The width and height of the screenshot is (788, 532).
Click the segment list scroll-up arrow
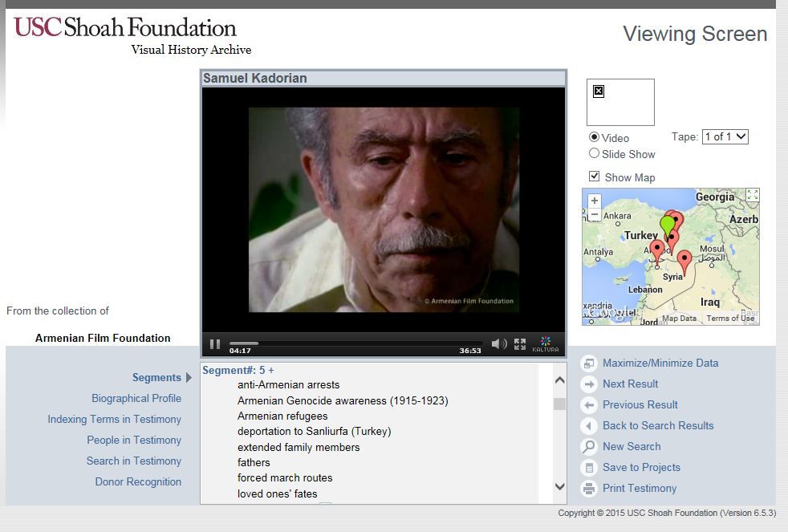point(560,380)
